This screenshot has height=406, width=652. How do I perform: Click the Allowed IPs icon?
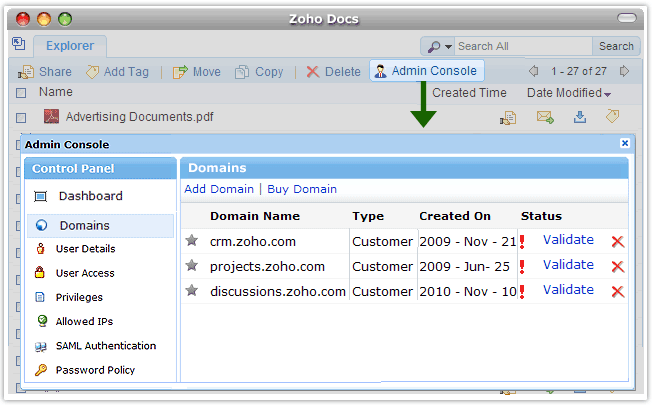point(42,321)
